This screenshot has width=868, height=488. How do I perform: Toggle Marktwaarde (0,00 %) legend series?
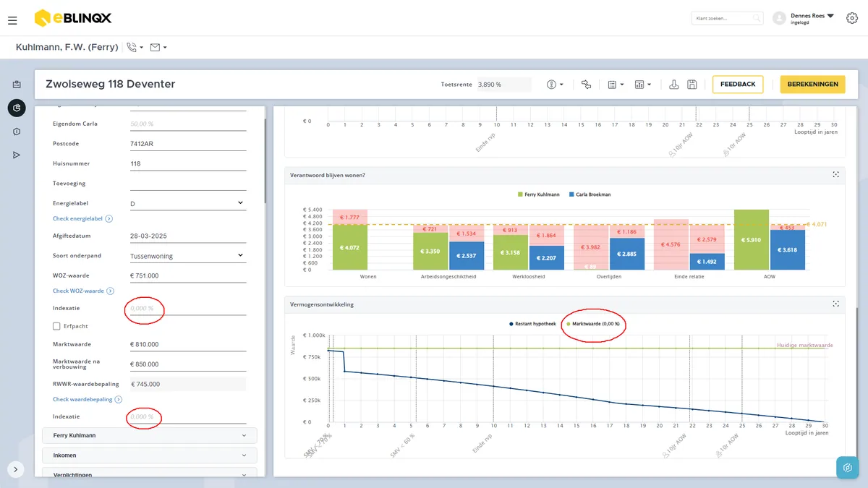[593, 324]
